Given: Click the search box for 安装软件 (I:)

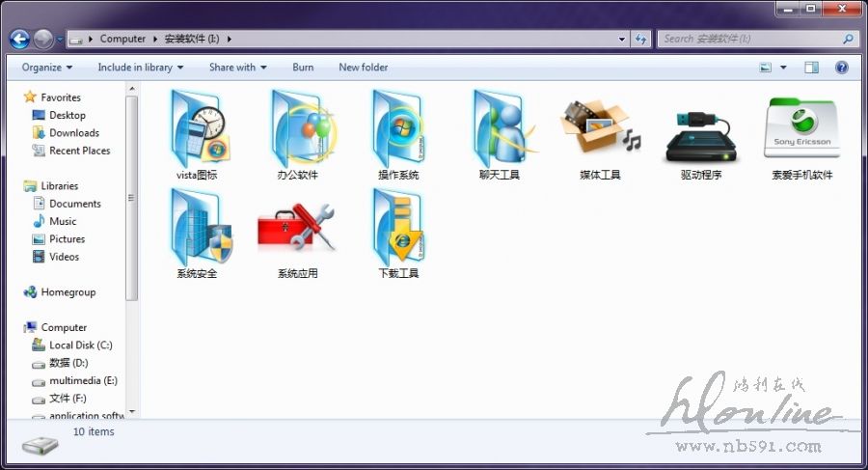Looking at the screenshot, I should pos(750,39).
